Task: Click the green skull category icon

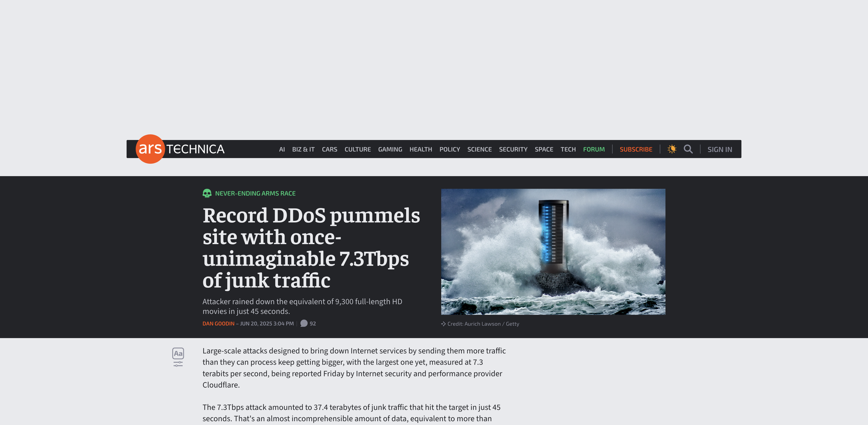Action: pyautogui.click(x=207, y=193)
